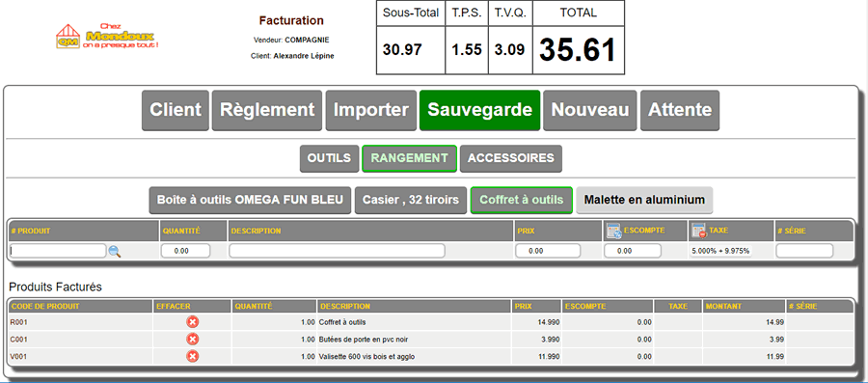Add Malette en aluminium product
The image size is (868, 383).
(644, 200)
